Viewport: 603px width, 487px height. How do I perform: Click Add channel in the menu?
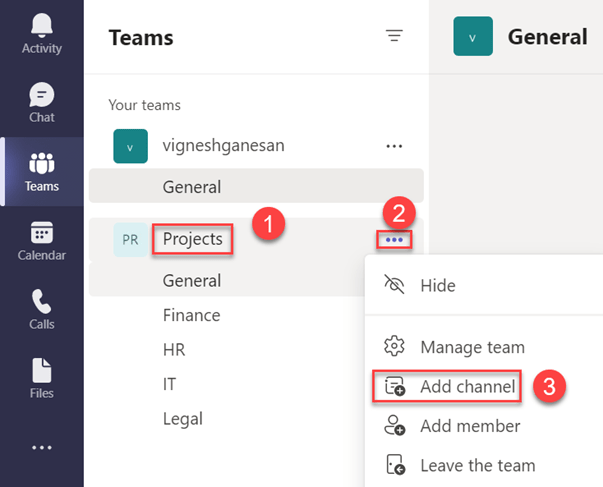pos(467,386)
